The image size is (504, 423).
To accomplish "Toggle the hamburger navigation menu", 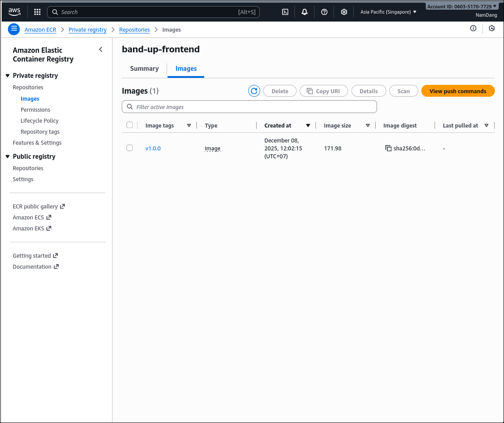I will (14, 29).
